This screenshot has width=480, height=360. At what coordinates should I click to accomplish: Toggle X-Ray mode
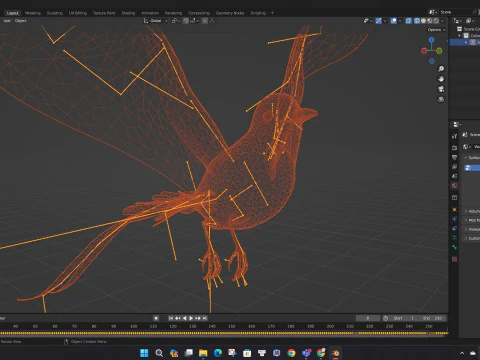click(x=408, y=21)
